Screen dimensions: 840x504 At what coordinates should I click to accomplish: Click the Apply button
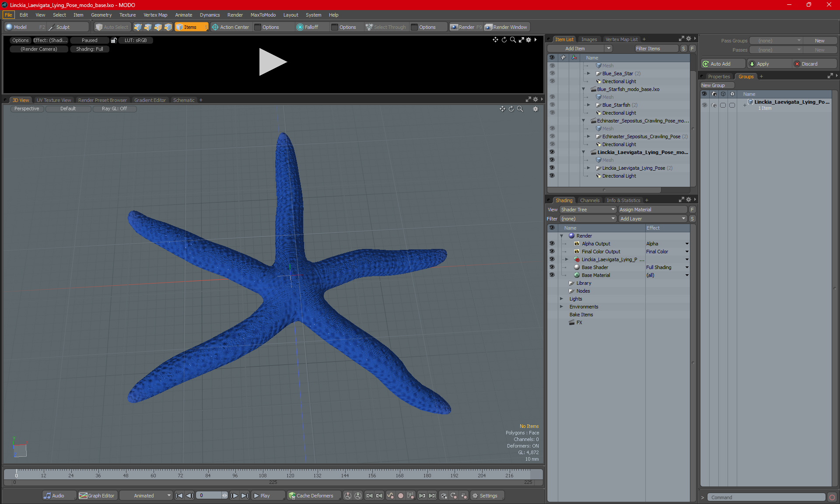pyautogui.click(x=770, y=64)
